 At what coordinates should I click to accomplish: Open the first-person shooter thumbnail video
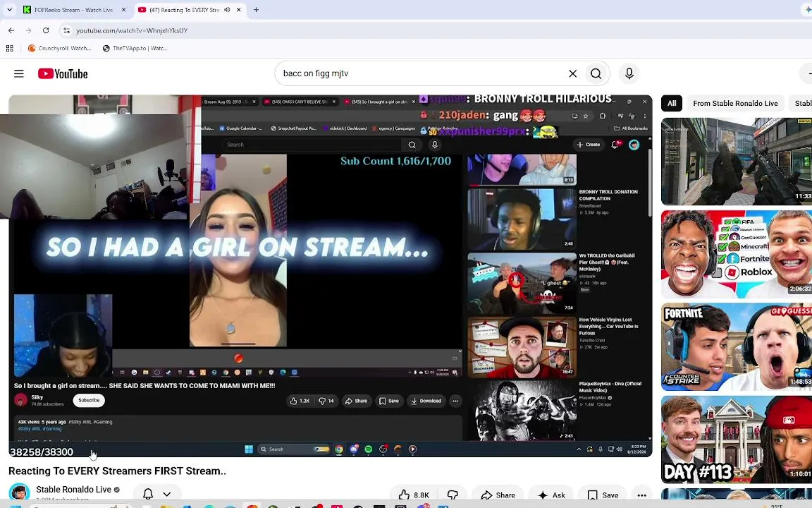(737, 161)
